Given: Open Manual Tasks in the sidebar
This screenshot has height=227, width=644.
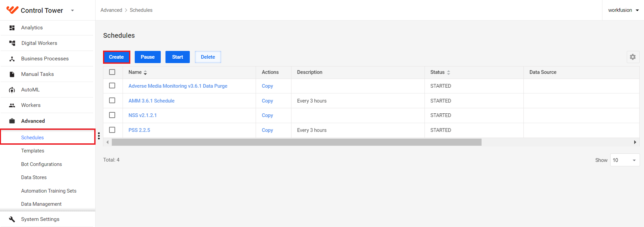Looking at the screenshot, I should [x=37, y=74].
